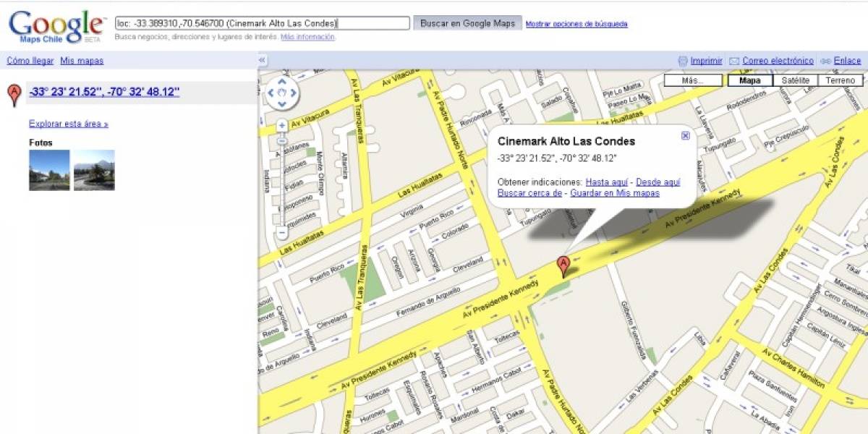Open the second photo thumbnail under Fotos
868x434 pixels.
[94, 170]
